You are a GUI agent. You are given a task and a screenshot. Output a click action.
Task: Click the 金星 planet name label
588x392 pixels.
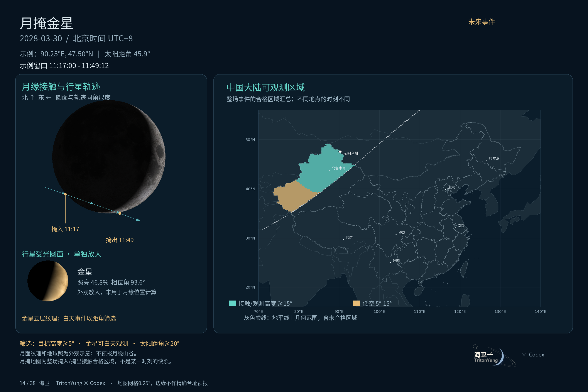[x=85, y=272]
